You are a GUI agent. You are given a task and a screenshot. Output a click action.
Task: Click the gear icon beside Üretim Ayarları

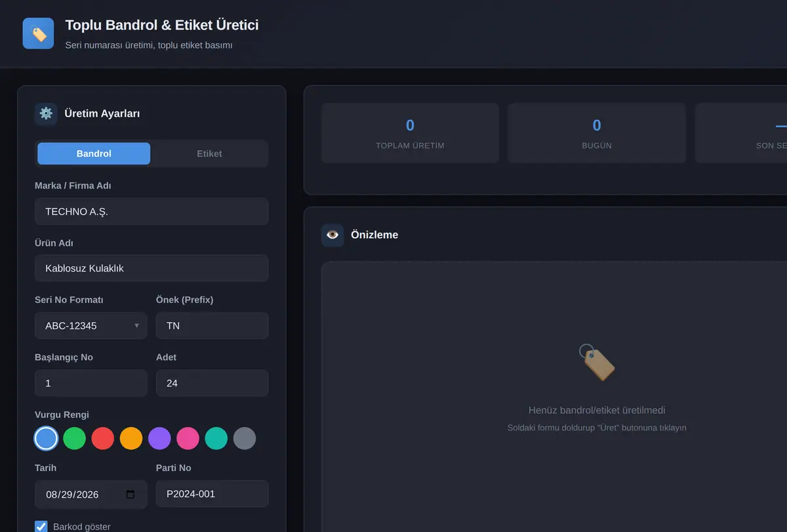coord(46,113)
